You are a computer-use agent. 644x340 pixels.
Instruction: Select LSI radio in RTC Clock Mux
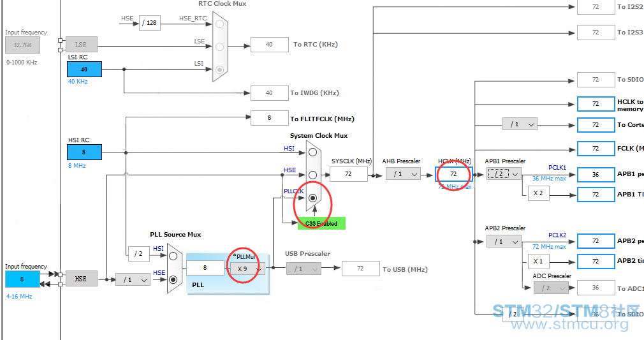pyautogui.click(x=220, y=70)
